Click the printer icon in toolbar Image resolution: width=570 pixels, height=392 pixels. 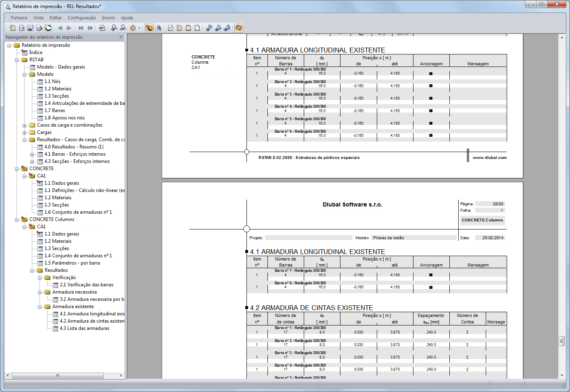[x=39, y=28]
